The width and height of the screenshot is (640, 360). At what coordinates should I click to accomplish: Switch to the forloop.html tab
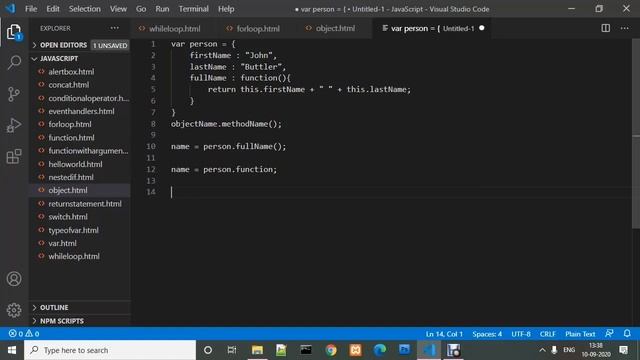(258, 28)
